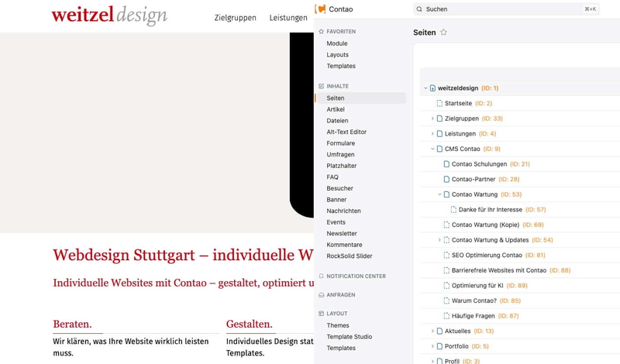620x364 pixels.
Task: Select Artikel in the Inhalte menu
Action: [x=336, y=109]
